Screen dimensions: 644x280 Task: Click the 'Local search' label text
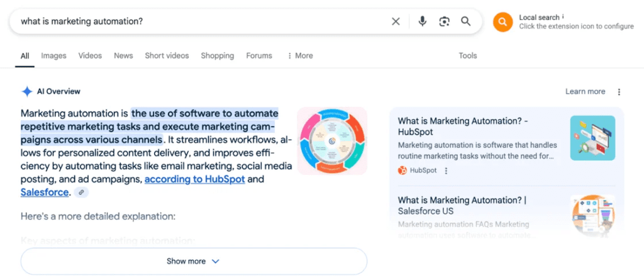pos(539,17)
